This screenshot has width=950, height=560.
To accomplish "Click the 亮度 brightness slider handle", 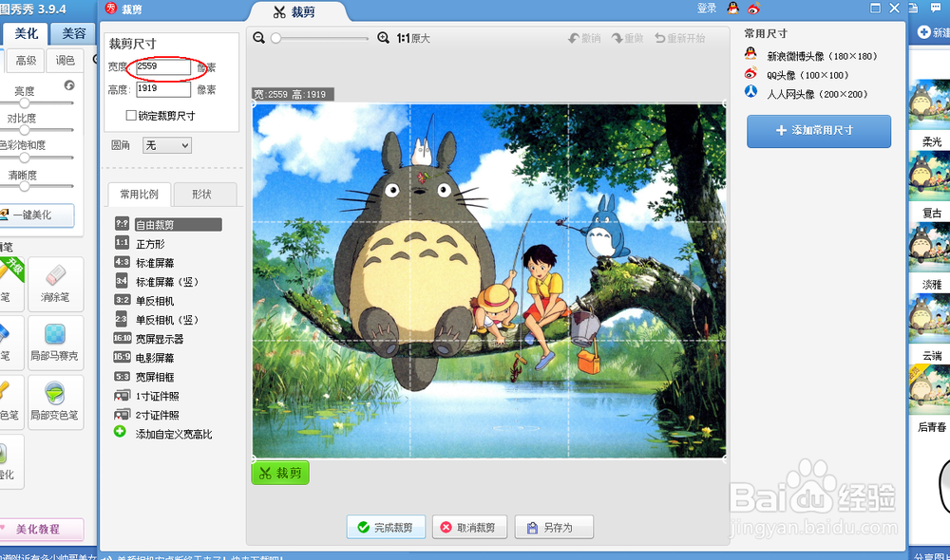I will (x=25, y=103).
